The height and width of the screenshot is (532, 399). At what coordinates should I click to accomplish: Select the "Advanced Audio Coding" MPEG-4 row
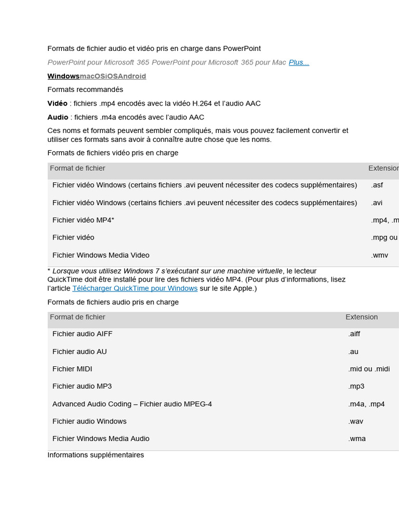click(x=132, y=404)
